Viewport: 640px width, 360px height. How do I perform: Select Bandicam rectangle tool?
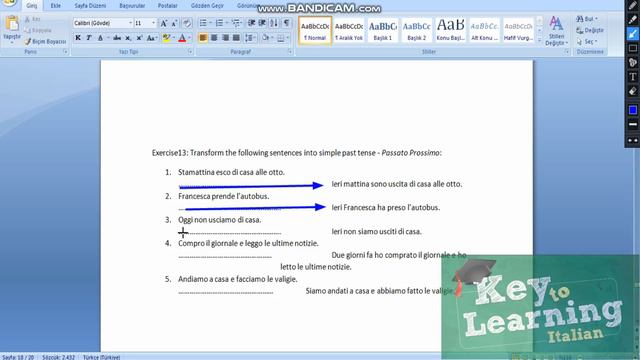tap(633, 48)
